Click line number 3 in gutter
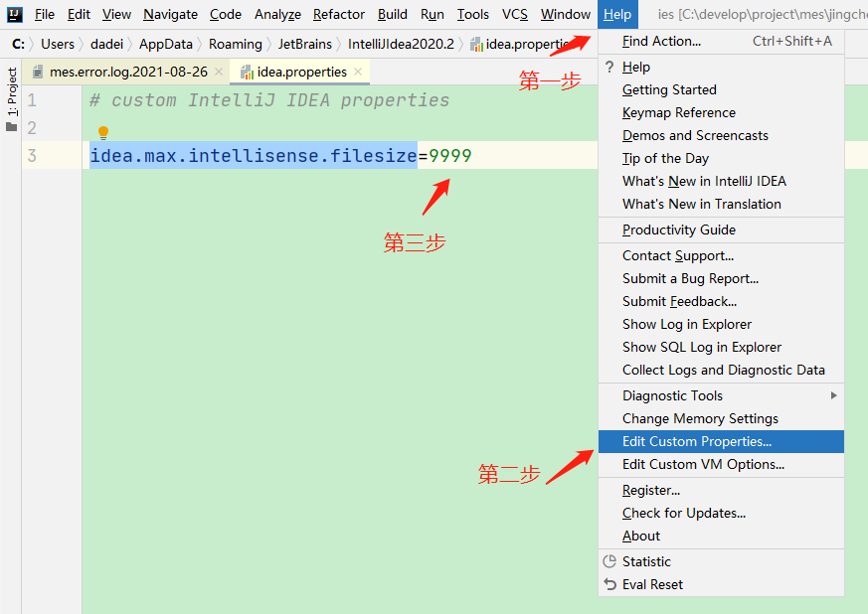The image size is (868, 614). tap(32, 155)
